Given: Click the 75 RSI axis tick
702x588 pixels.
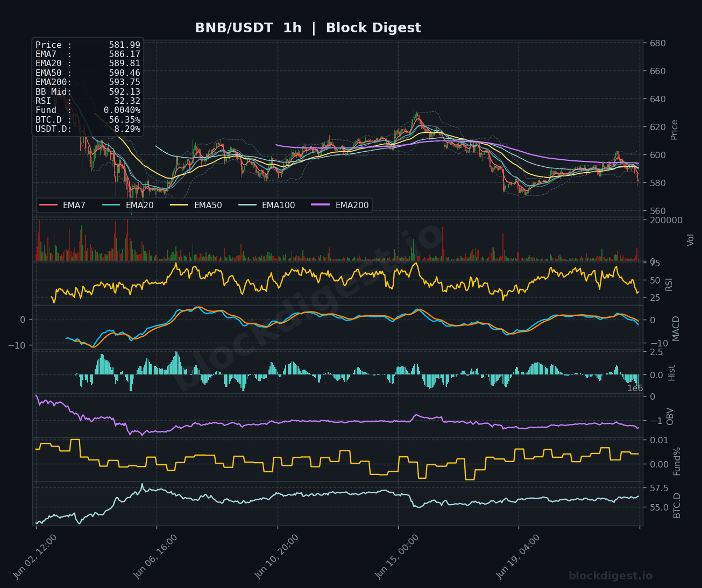Looking at the screenshot, I should click(654, 263).
